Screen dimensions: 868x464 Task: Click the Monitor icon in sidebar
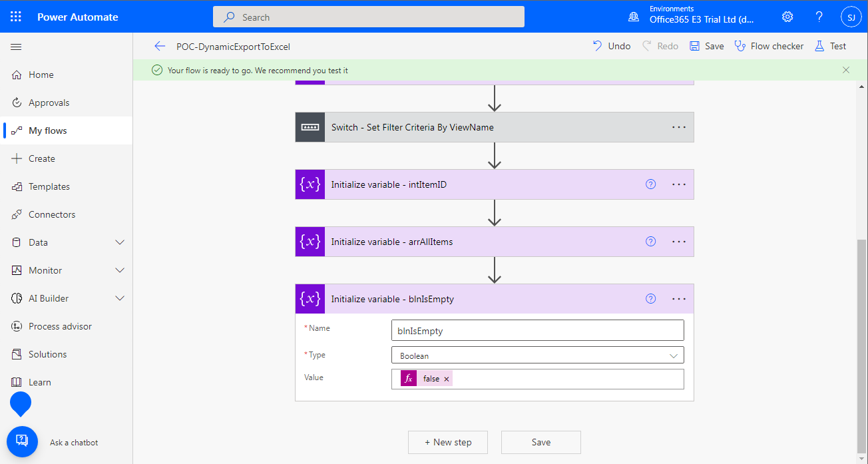click(x=17, y=270)
